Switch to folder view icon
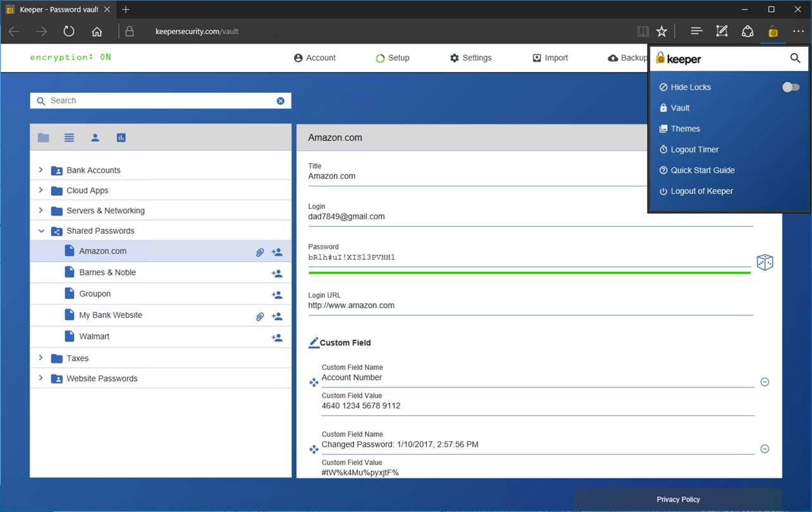 click(x=44, y=138)
